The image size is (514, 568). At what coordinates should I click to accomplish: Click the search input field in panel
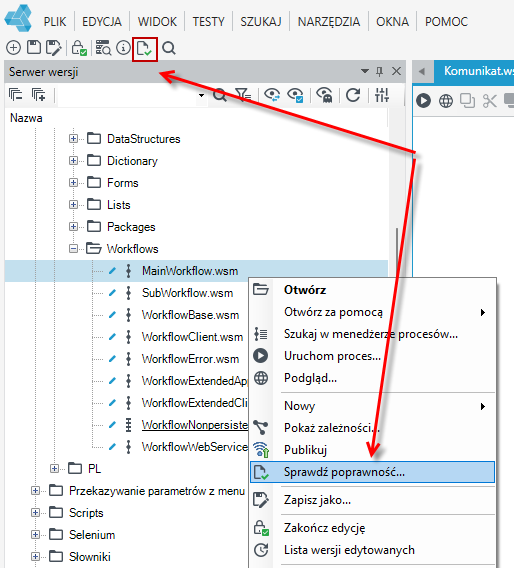128,95
